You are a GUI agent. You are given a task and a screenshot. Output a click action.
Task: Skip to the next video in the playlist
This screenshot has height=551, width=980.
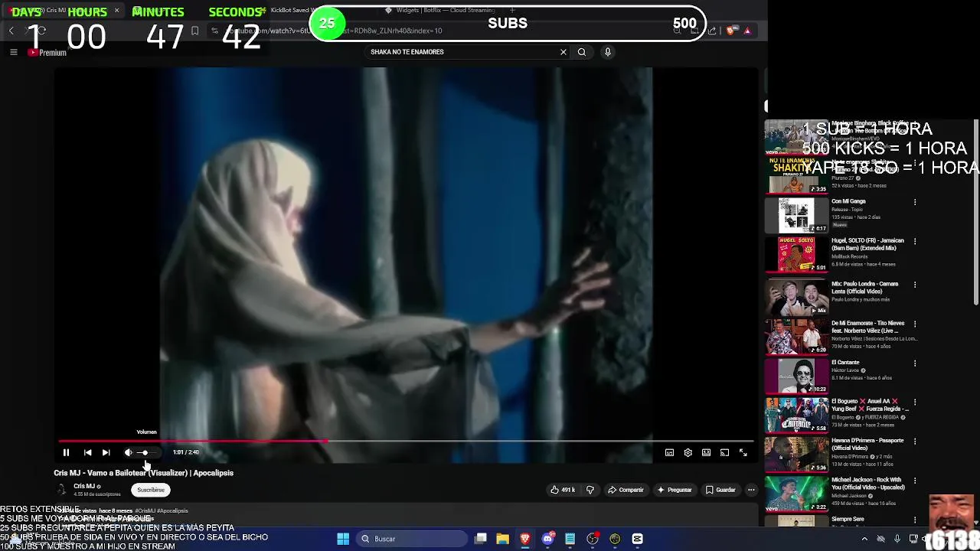[106, 452]
